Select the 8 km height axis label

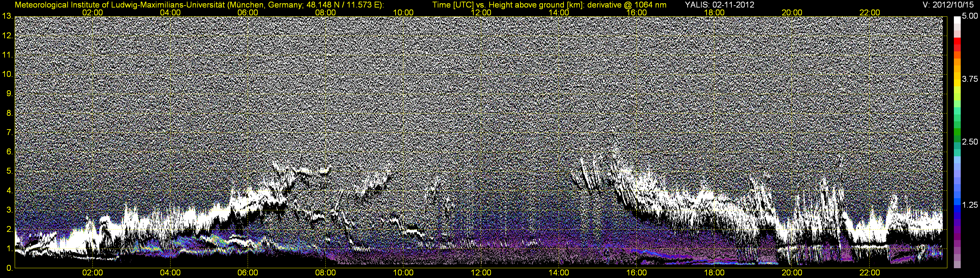9,113
